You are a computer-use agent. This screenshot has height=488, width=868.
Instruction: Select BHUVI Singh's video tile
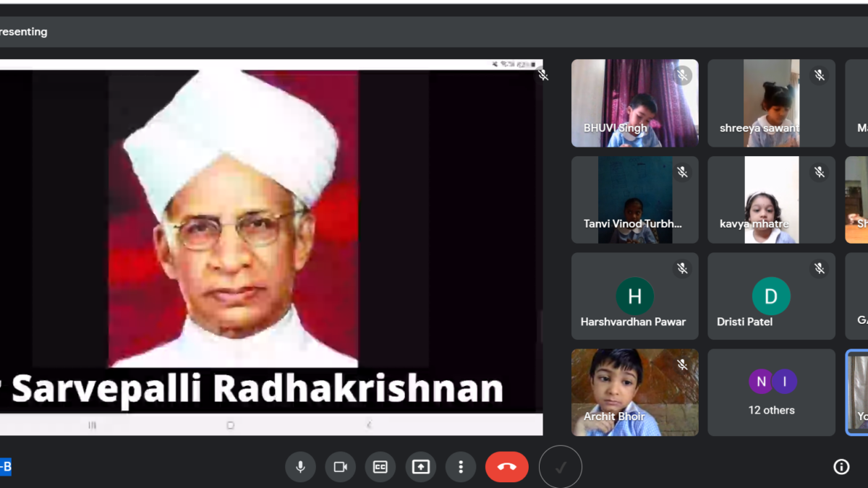634,103
